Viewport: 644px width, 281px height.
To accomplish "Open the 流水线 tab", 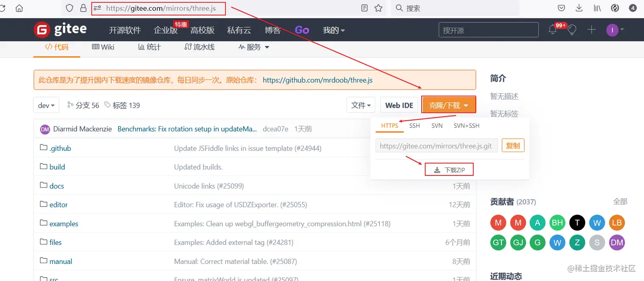I will click(199, 47).
